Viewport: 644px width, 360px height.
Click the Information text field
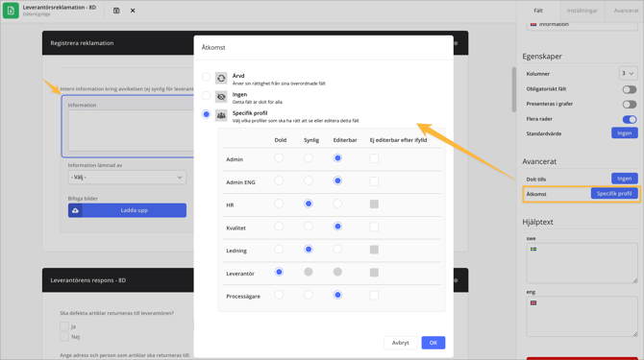[131, 131]
